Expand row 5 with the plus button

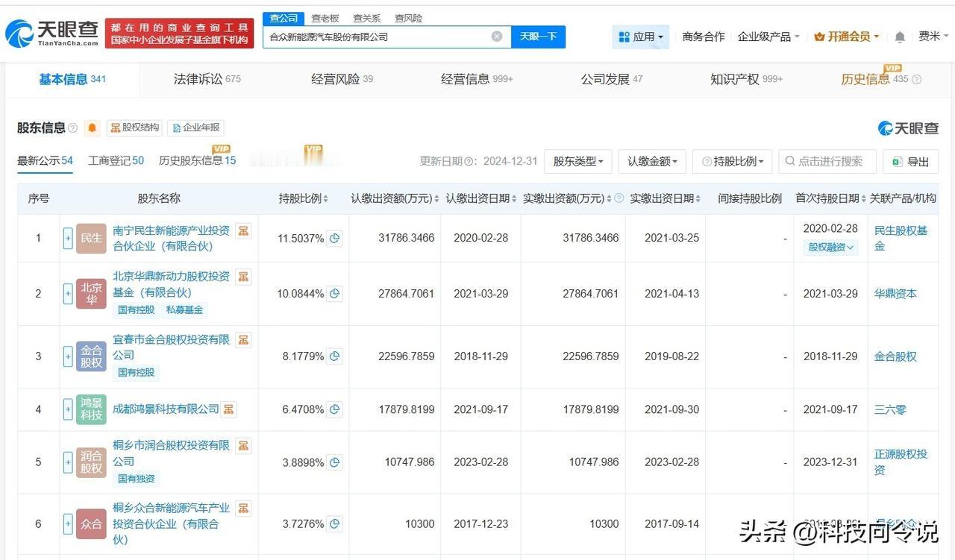(x=69, y=462)
